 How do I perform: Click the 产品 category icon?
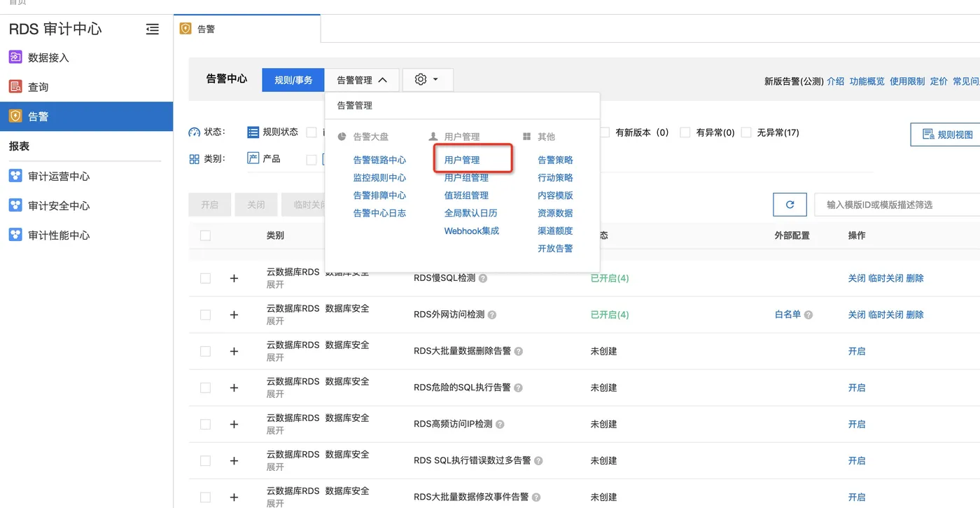[x=253, y=158]
